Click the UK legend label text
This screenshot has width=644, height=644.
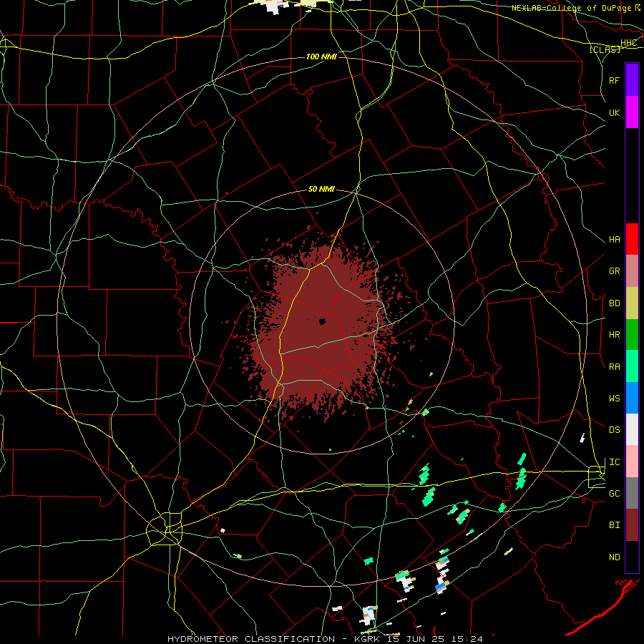[x=615, y=113]
